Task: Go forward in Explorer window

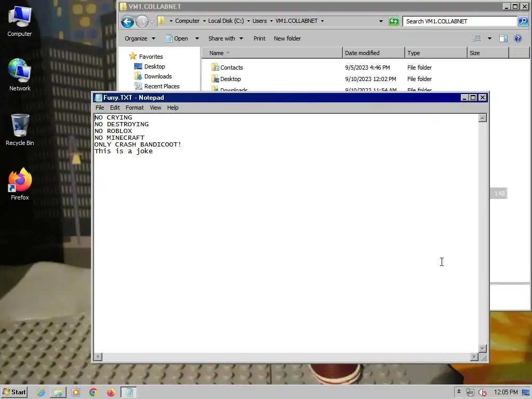Action: 142,22
